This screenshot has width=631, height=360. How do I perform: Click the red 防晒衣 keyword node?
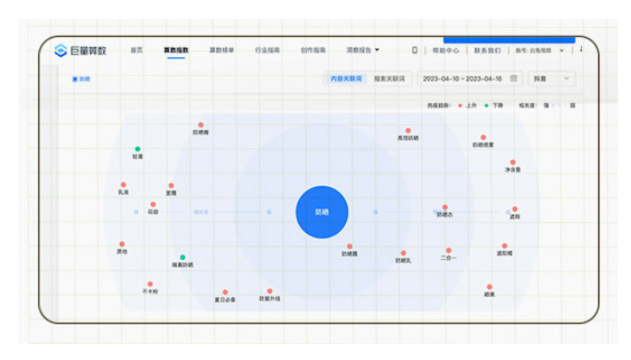pyautogui.click(x=445, y=208)
